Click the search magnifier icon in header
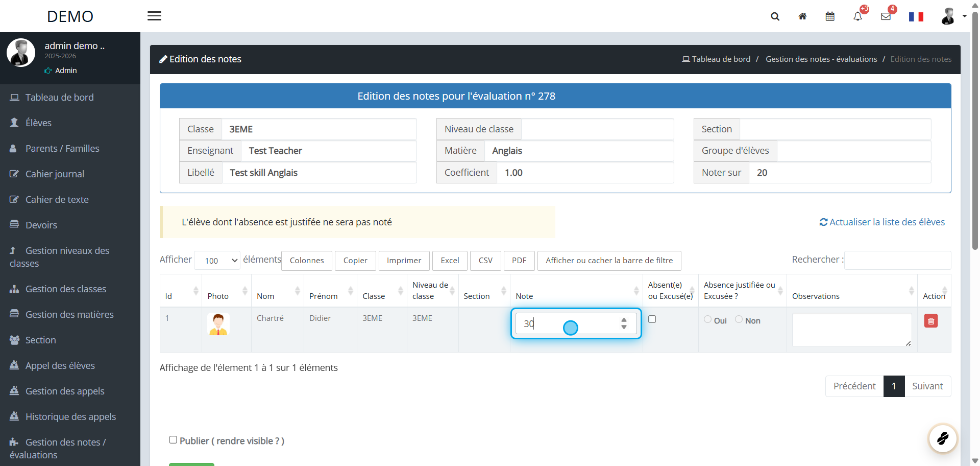Viewport: 980px width, 466px height. pyautogui.click(x=775, y=16)
